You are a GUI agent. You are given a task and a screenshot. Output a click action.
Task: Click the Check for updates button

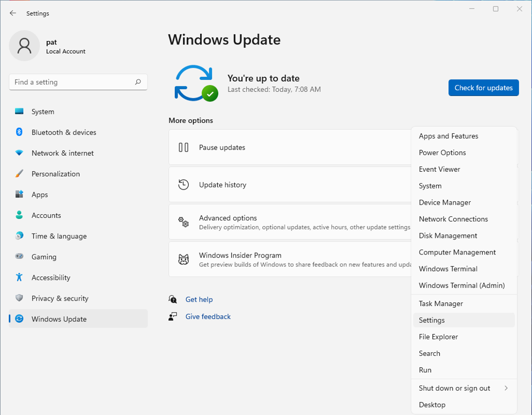click(483, 88)
